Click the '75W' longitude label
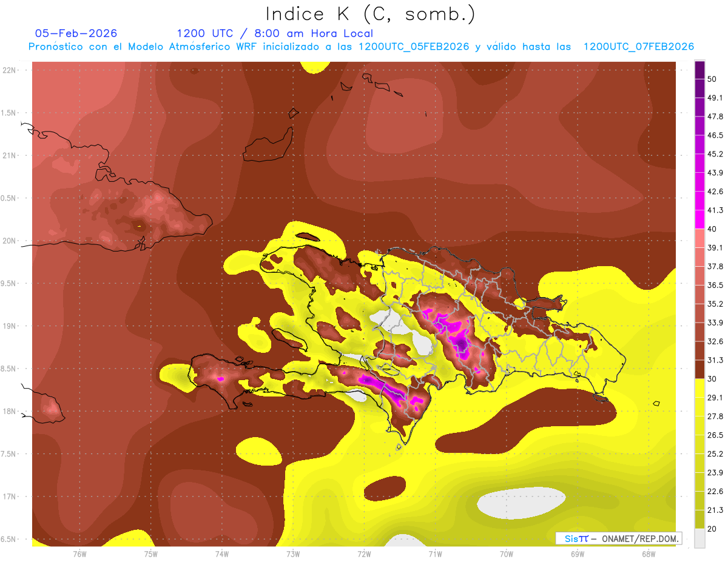 151,553
